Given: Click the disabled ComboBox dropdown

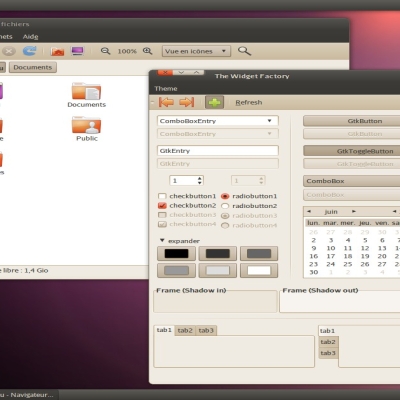Looking at the screenshot, I should tap(352, 195).
